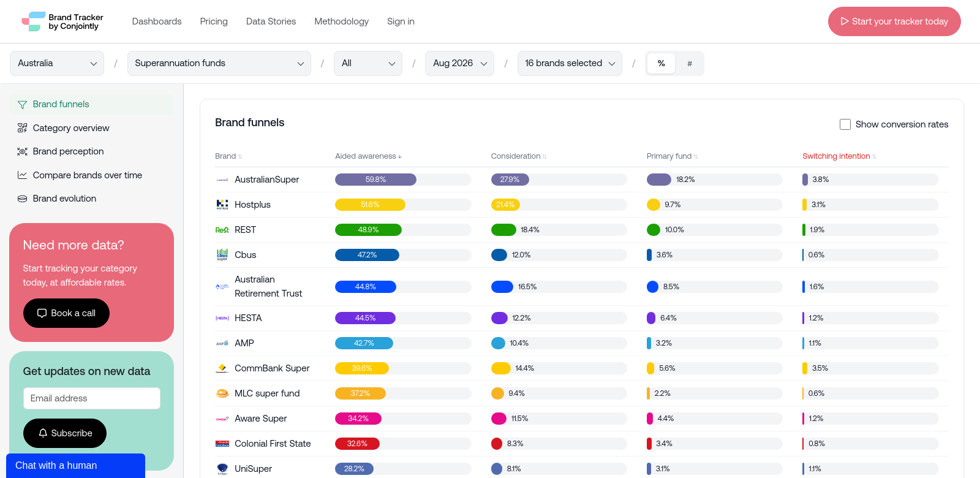Click the CommBank Super brand logo
This screenshot has height=478, width=980.
[x=222, y=368]
